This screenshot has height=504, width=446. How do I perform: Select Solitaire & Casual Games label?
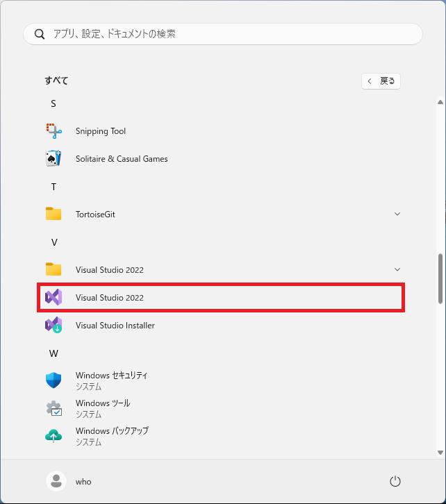click(122, 159)
